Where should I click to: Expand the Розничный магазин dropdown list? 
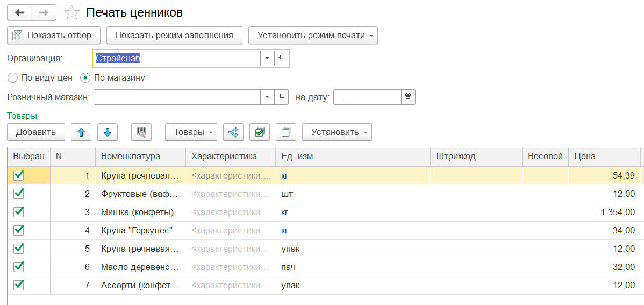point(267,97)
